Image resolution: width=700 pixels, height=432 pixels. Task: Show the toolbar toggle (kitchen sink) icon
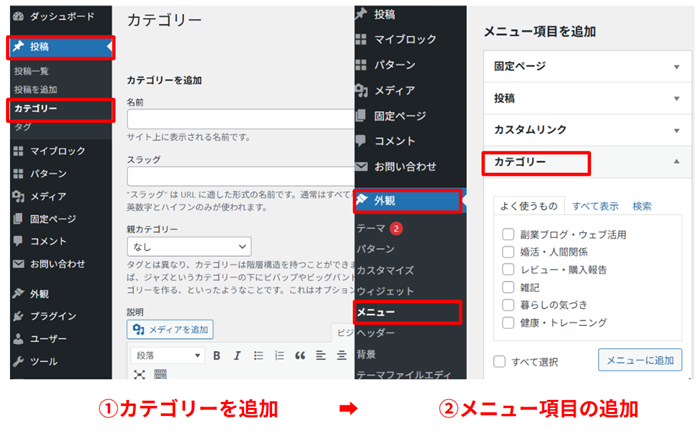click(160, 374)
